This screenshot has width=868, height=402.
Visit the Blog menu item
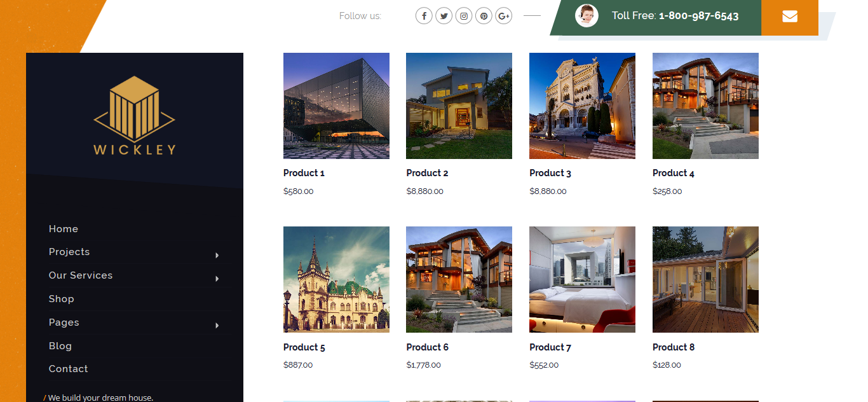click(60, 346)
